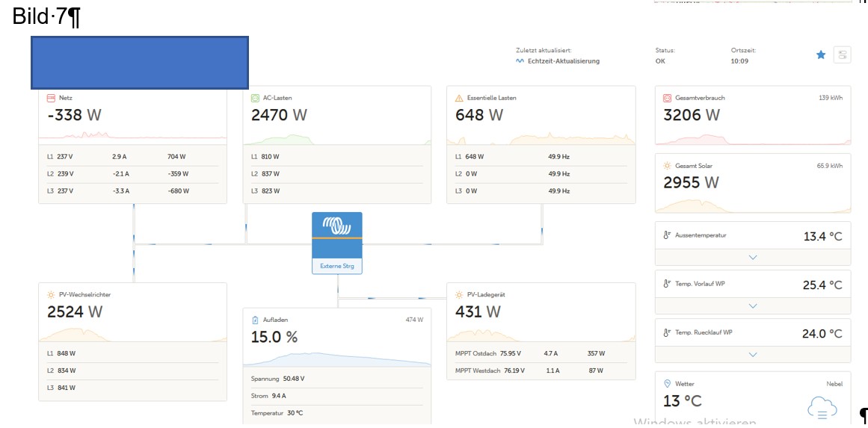Image resolution: width=868 pixels, height=428 pixels.
Task: Click the Gesamtverbrauch consumption icon
Action: (667, 98)
